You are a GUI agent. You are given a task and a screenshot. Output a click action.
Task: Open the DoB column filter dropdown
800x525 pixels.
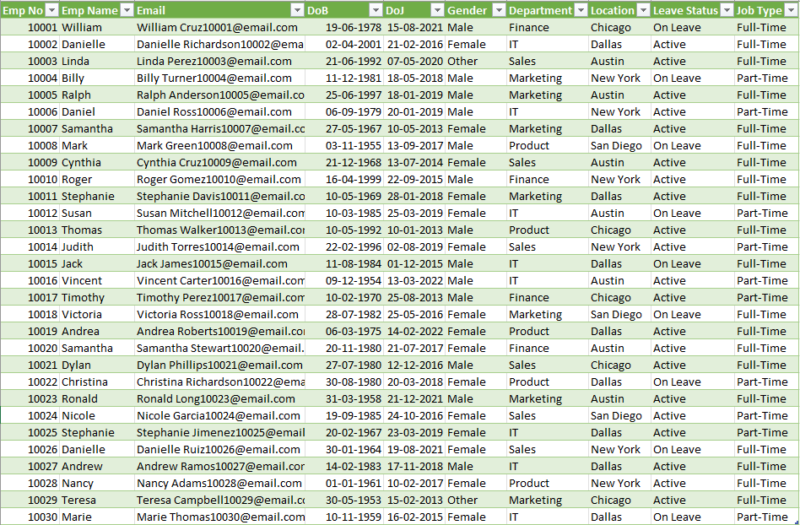pyautogui.click(x=376, y=10)
